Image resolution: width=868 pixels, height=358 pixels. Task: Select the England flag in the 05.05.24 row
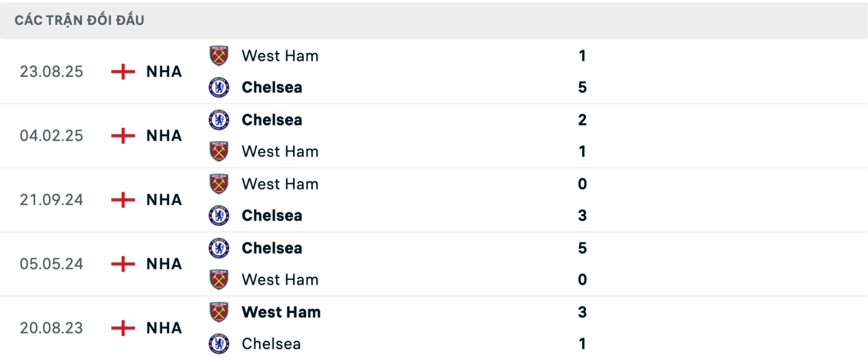[123, 264]
